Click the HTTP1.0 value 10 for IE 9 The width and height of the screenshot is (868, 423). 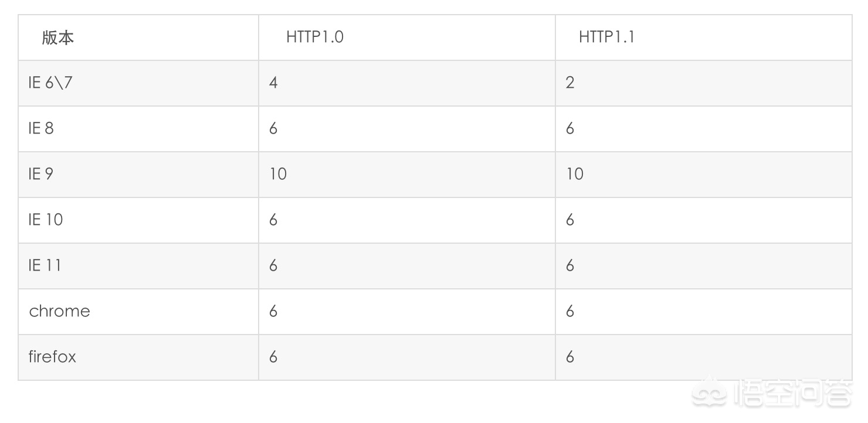[278, 174]
